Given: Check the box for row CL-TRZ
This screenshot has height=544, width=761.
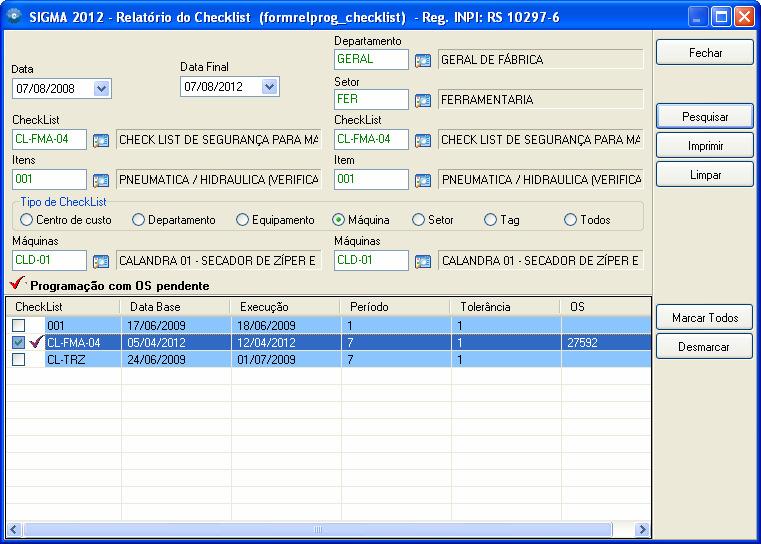Looking at the screenshot, I should click(18, 360).
